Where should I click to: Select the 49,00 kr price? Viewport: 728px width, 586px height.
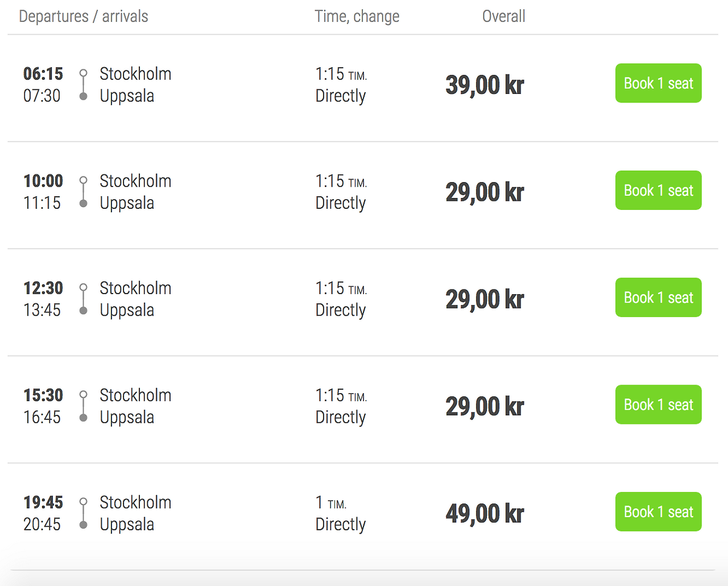click(x=485, y=514)
